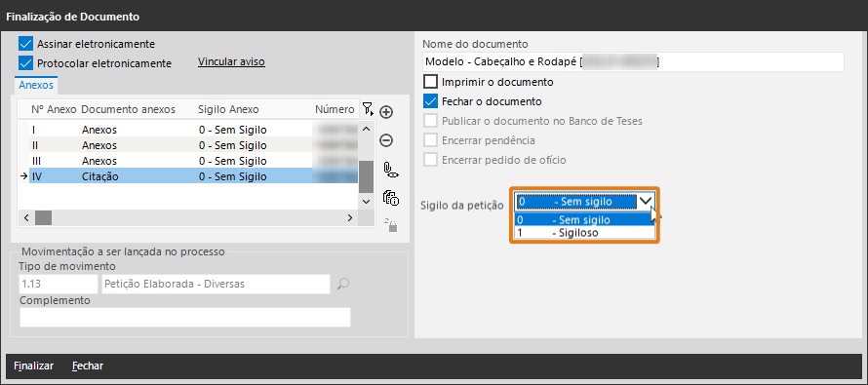The height and width of the screenshot is (385, 868).
Task: Uncheck Assinar eletronicamente
Action: tap(26, 44)
